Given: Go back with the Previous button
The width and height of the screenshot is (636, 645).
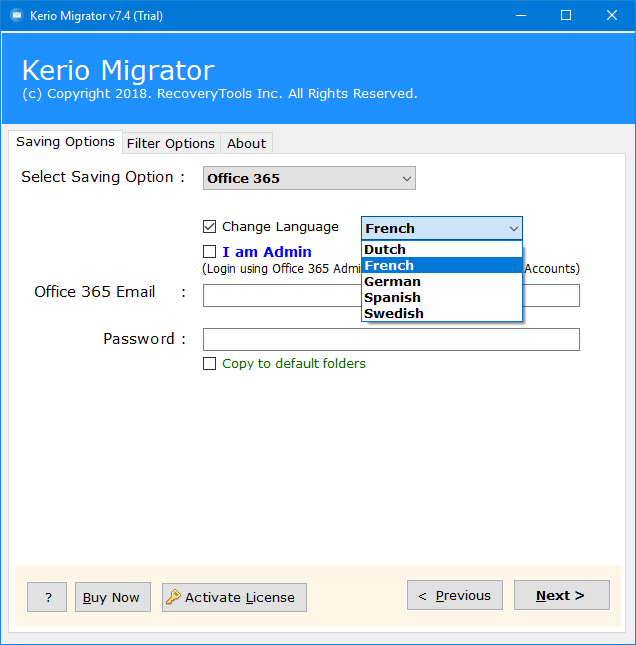Looking at the screenshot, I should click(x=455, y=595).
